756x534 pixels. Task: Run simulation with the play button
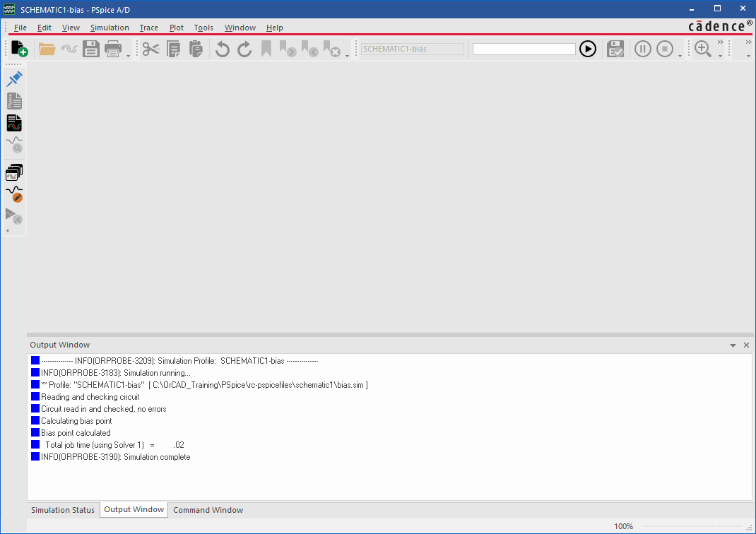tap(588, 49)
